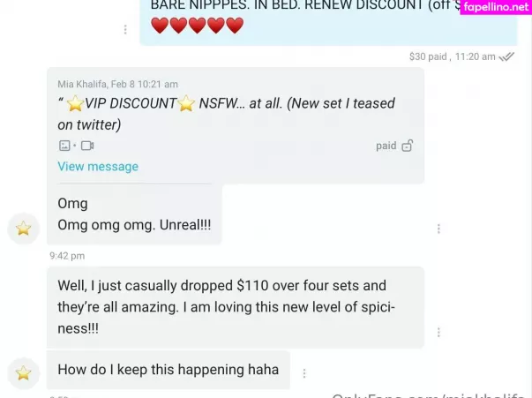
Task: Click the unlocked padlock icon beside 'paid'
Action: coord(407,146)
